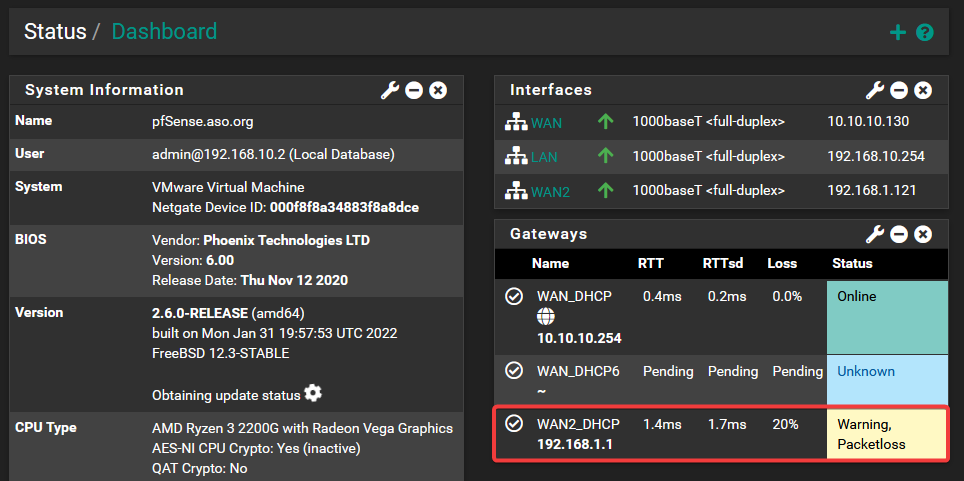Open Gateways widget wrench settings
The height and width of the screenshot is (481, 964).
[875, 234]
